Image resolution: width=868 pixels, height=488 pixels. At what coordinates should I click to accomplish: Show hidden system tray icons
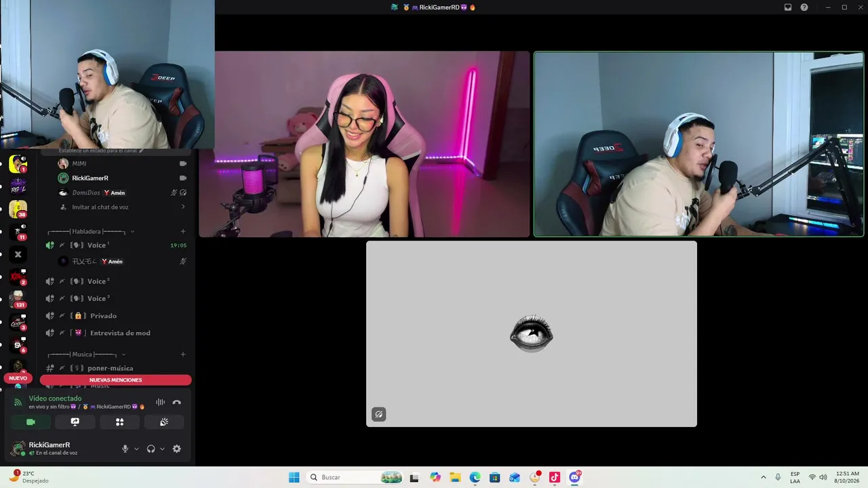click(764, 477)
